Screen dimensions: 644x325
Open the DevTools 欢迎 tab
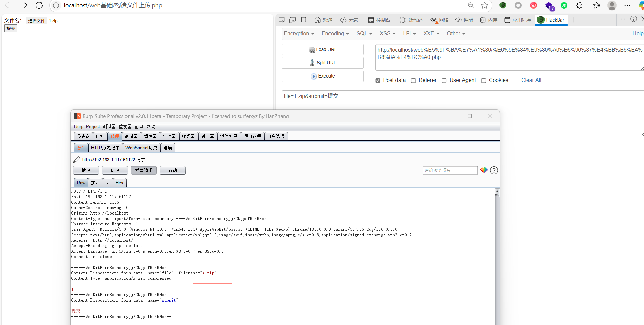[323, 20]
